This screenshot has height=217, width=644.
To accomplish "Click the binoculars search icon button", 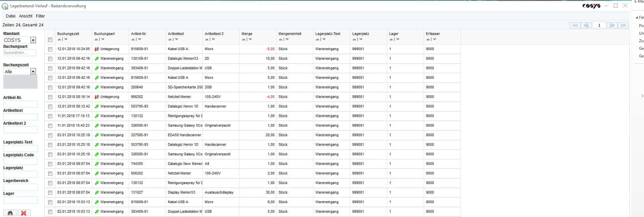I will 10,213.
